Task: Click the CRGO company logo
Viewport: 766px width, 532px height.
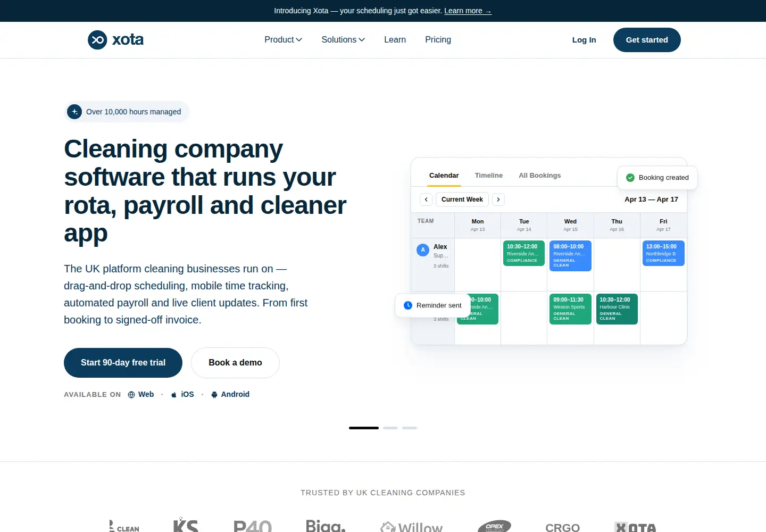Action: [562, 527]
